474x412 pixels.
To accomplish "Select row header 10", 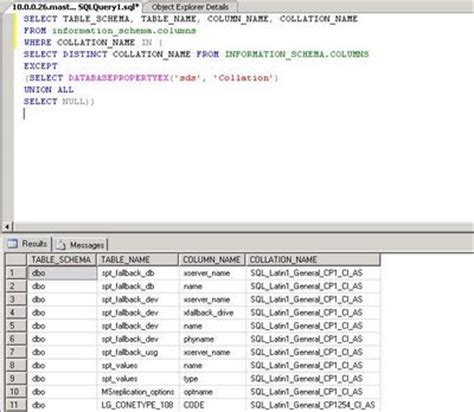I will (x=16, y=392).
